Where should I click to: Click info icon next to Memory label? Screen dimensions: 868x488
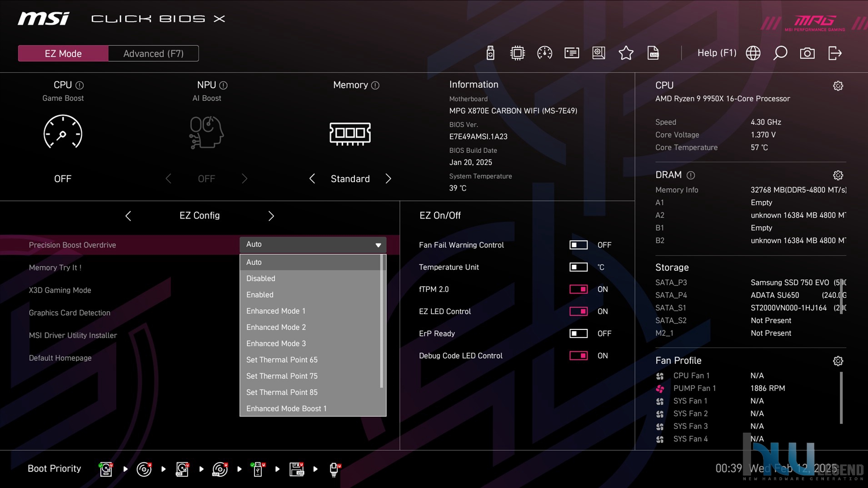(375, 85)
